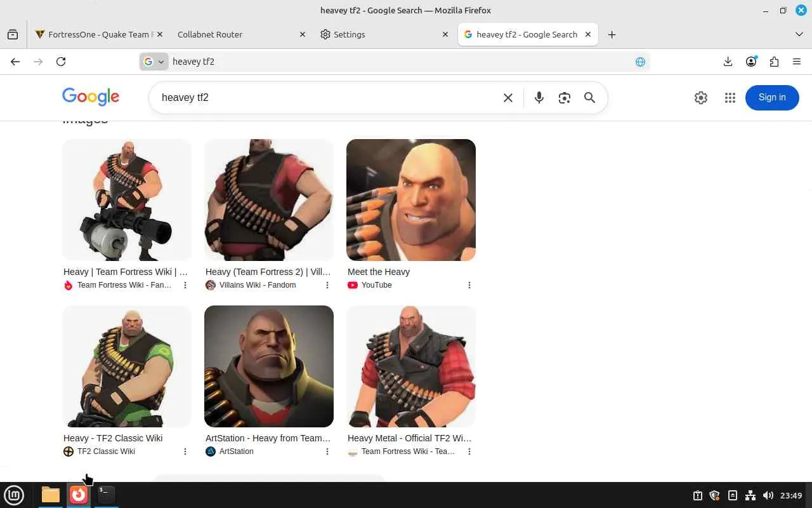Click the Firefox icon in the taskbar
812x508 pixels.
78,495
